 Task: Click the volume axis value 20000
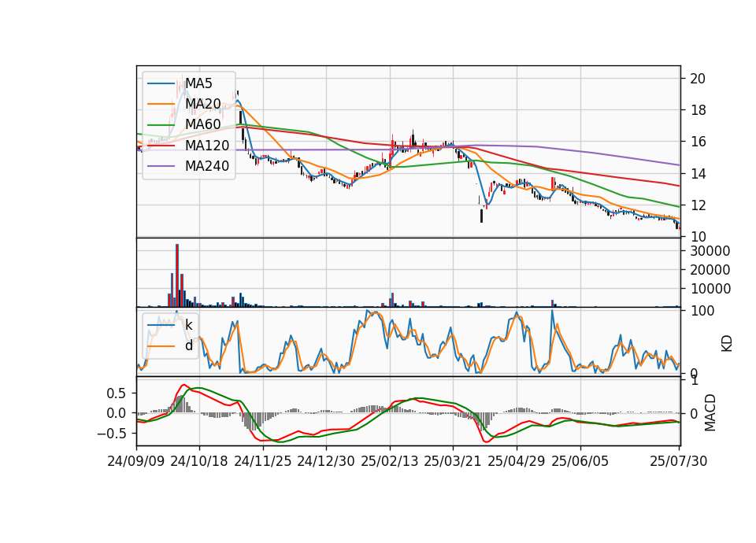pyautogui.click(x=710, y=270)
